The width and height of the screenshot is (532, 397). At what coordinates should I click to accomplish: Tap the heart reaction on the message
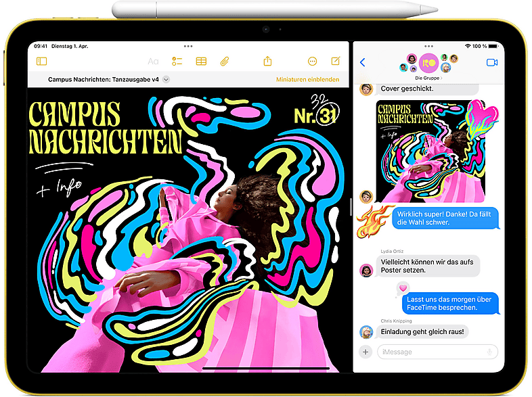(403, 287)
